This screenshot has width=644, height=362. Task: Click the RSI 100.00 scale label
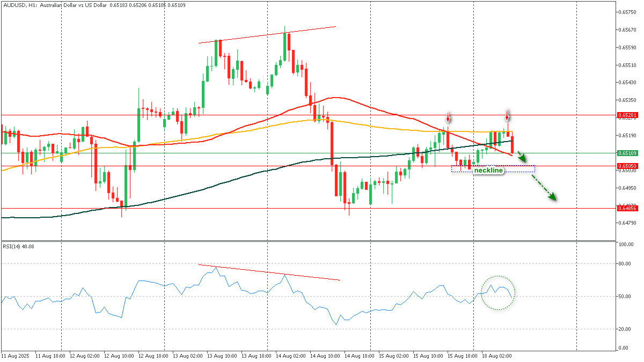pyautogui.click(x=626, y=245)
